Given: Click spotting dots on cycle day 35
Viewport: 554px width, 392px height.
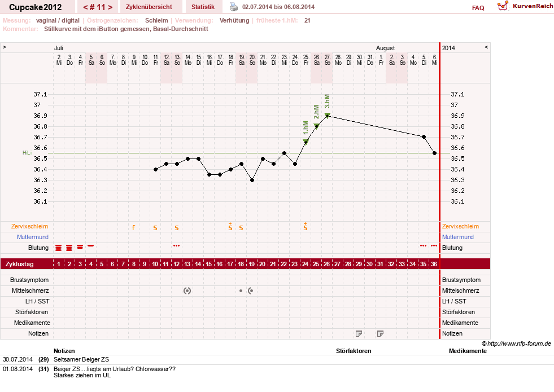Looking at the screenshot, I should [x=424, y=245].
